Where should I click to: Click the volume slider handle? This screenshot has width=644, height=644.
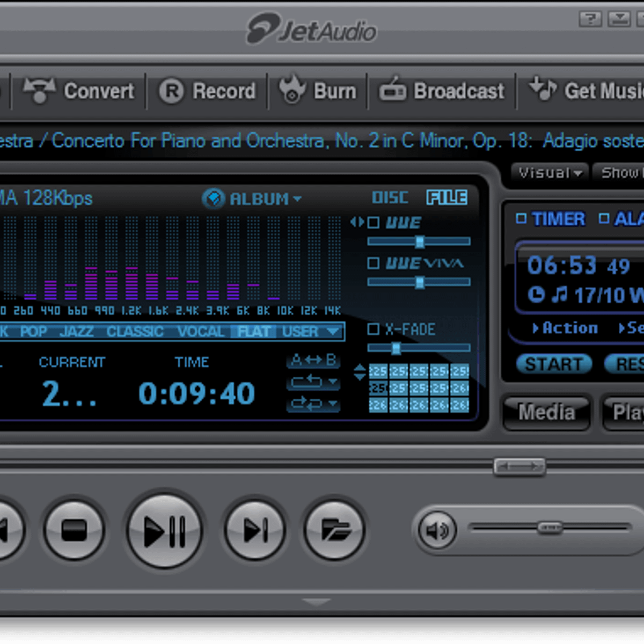pos(550,528)
